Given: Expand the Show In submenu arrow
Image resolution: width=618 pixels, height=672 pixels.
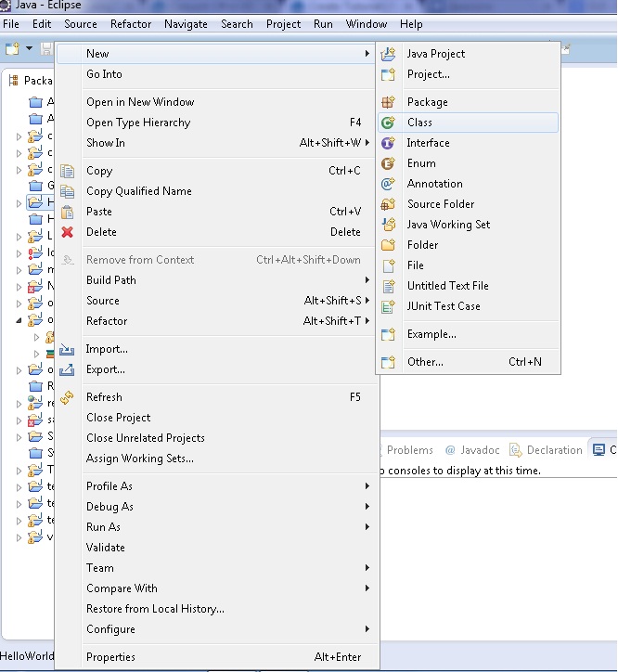Looking at the screenshot, I should pyautogui.click(x=367, y=143).
